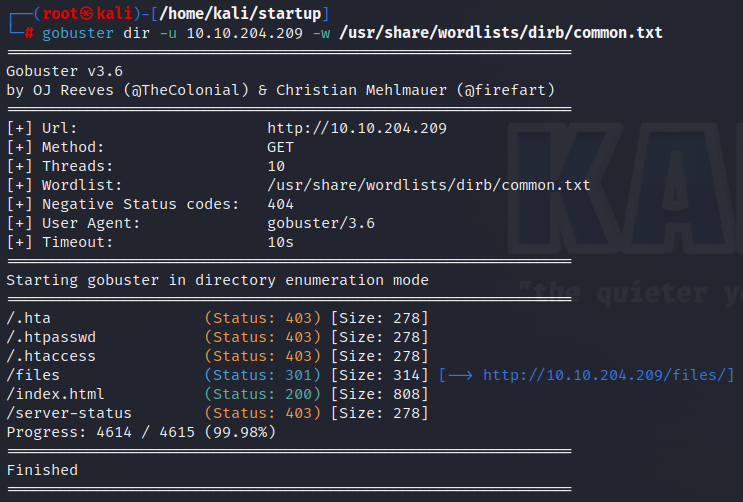Click the target URL in the Url row
The height and width of the screenshot is (502, 743).
(x=356, y=128)
